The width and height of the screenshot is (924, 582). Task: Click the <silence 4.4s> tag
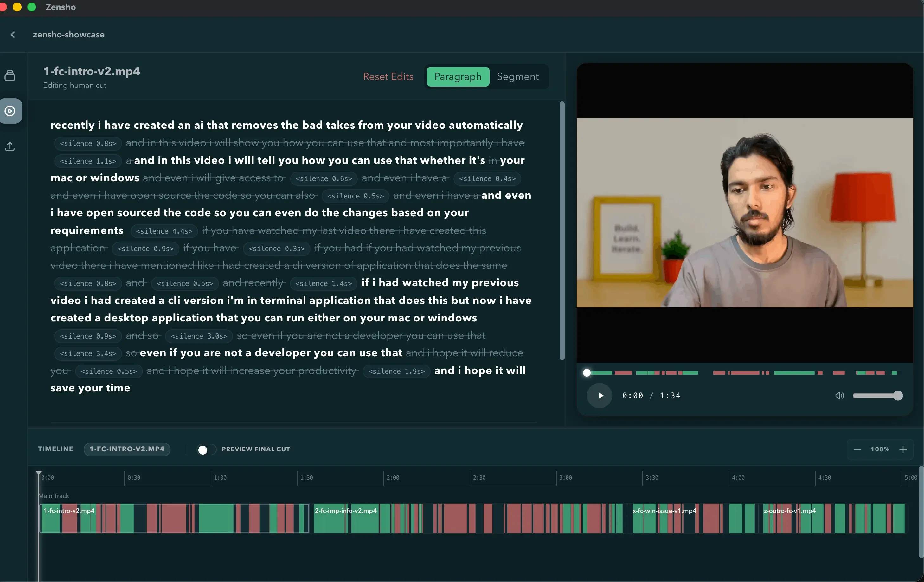[x=164, y=231]
